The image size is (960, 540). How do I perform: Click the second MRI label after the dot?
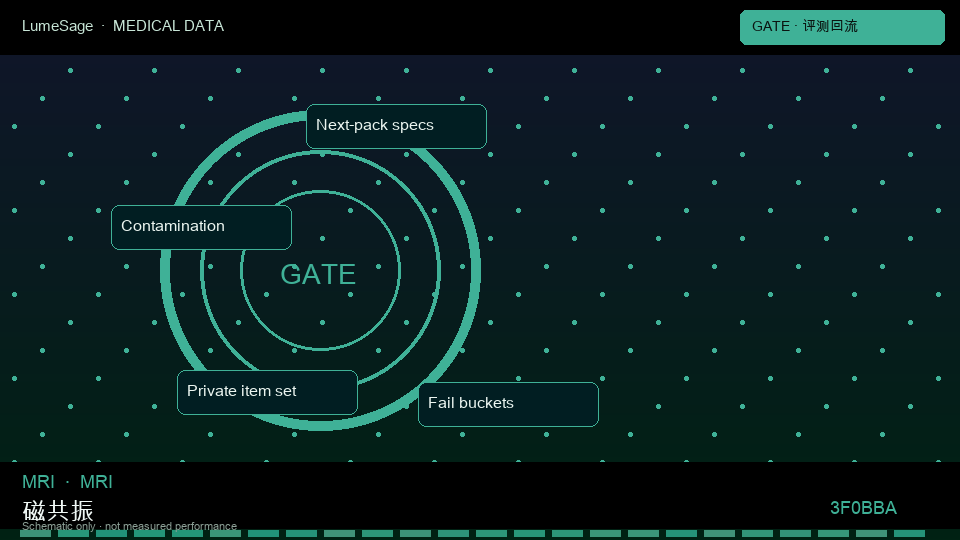(96, 482)
